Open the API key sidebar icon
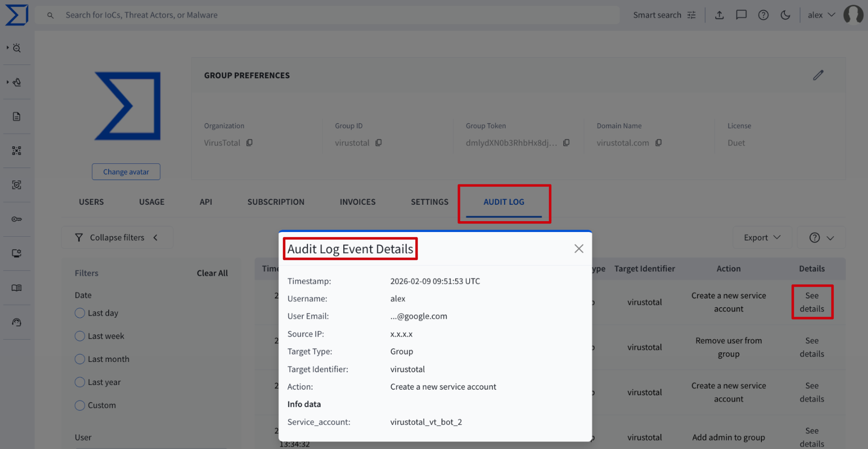The image size is (868, 449). click(17, 219)
